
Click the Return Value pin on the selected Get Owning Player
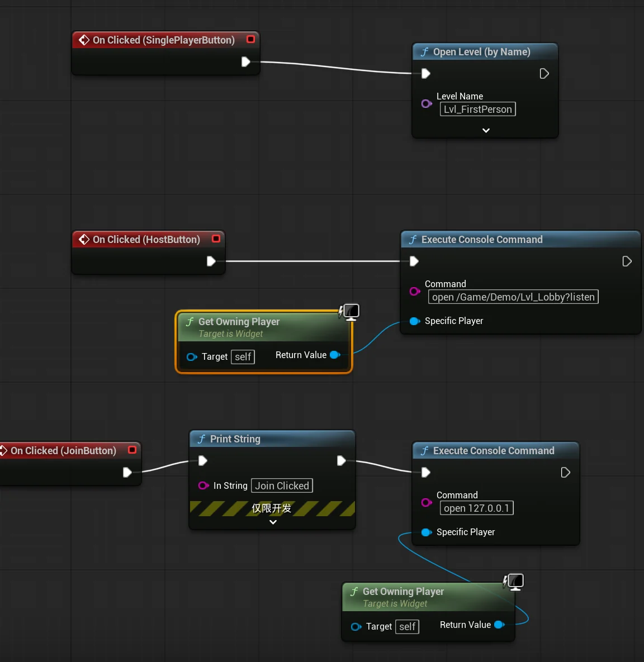[335, 355]
